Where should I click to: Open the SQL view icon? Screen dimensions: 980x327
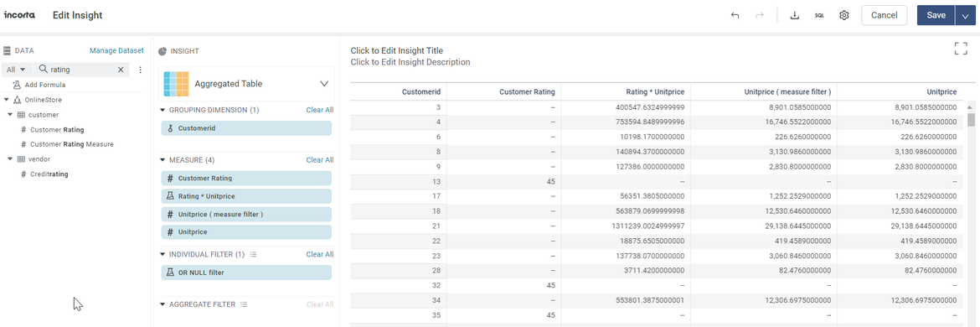click(x=818, y=15)
